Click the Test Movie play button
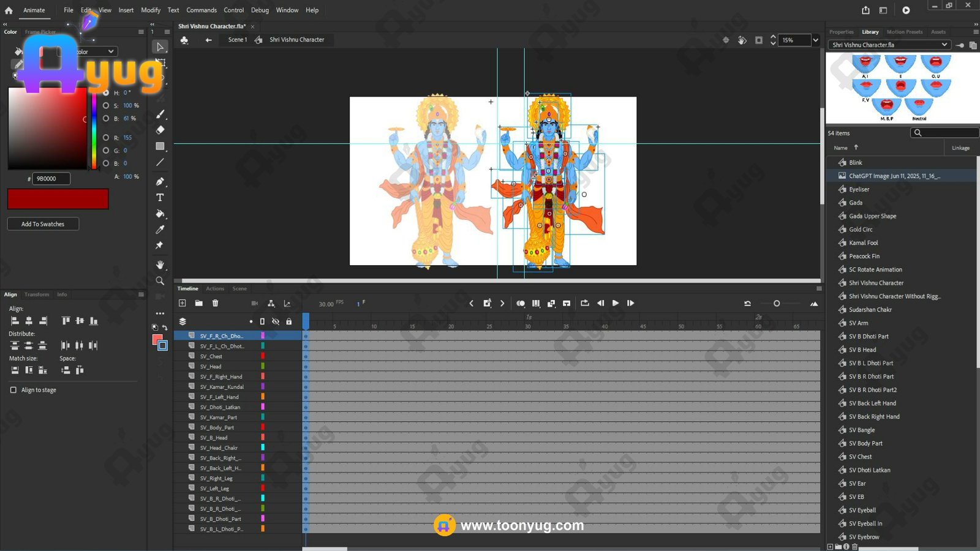This screenshot has height=551, width=980. point(906,10)
